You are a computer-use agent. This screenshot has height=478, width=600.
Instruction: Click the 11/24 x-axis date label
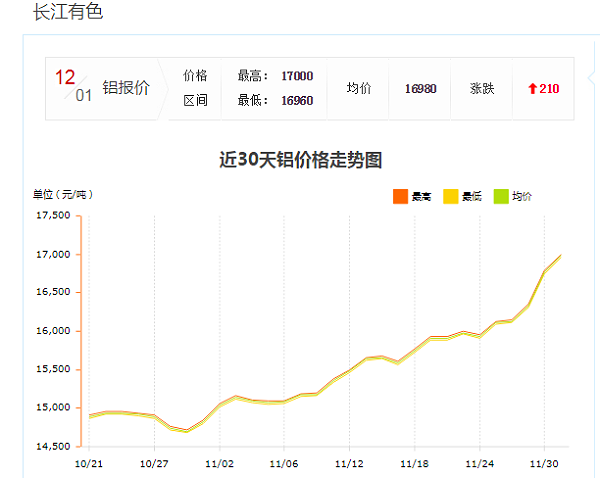(479, 464)
